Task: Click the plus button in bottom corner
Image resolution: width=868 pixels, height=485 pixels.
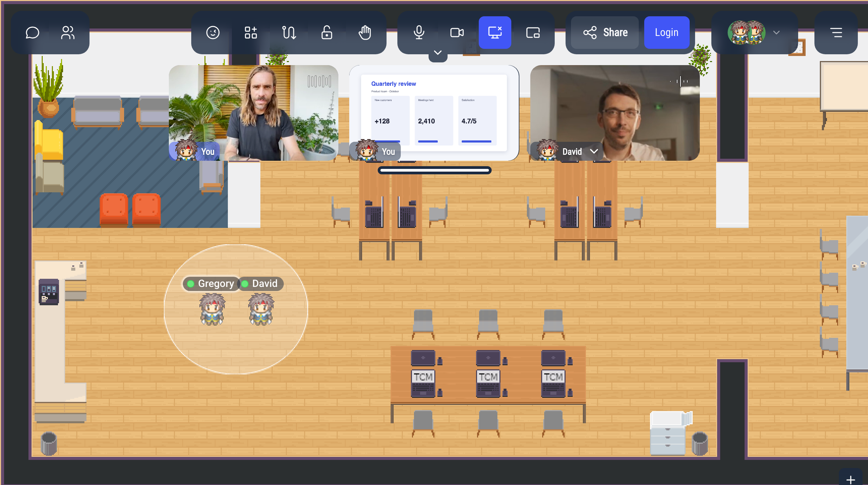Action: point(850,480)
